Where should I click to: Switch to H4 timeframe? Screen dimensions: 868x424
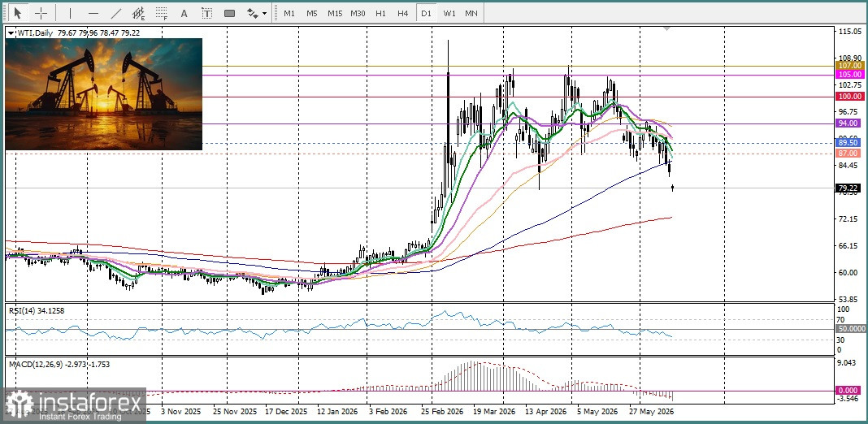403,13
